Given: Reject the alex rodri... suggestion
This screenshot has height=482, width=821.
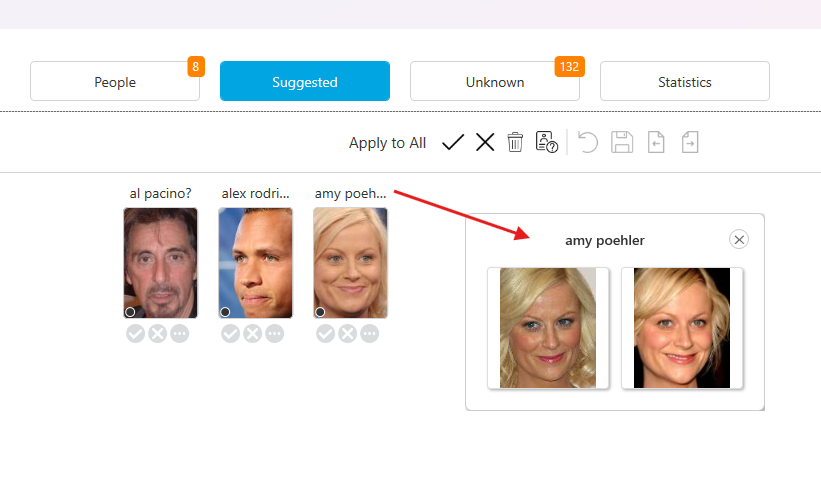Looking at the screenshot, I should pyautogui.click(x=252, y=333).
